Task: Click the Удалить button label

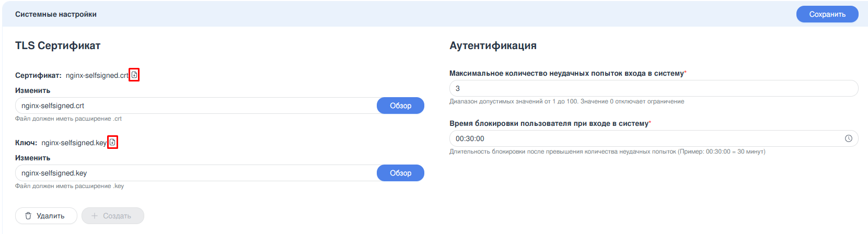Action: (x=51, y=216)
